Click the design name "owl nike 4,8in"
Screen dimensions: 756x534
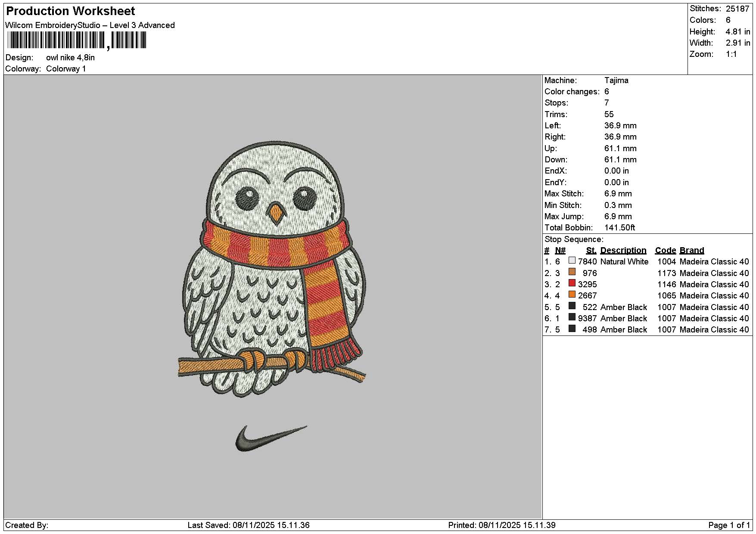[x=70, y=58]
